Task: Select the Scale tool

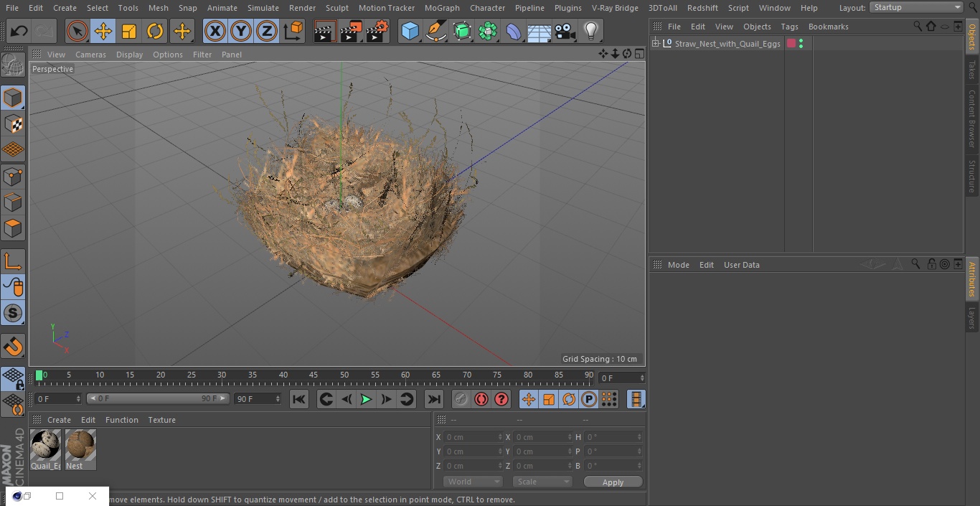Action: tap(129, 32)
